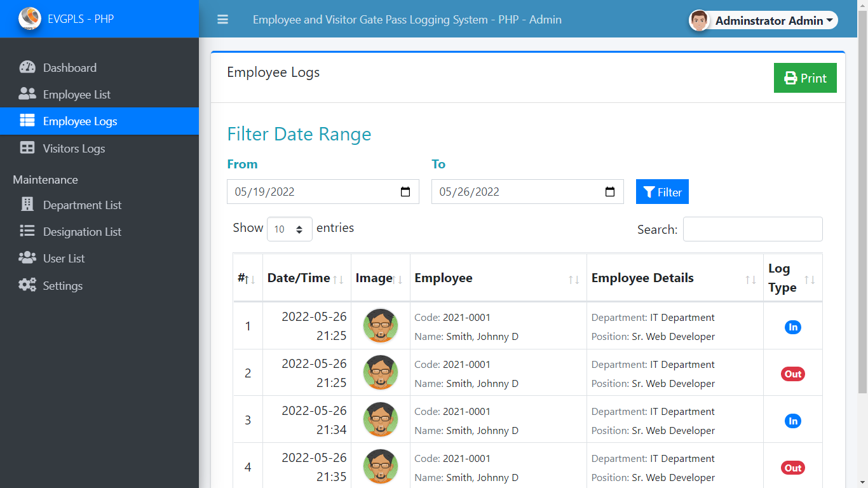Click employee avatar in row 3
Screen dimensions: 868x488
pos(381,420)
